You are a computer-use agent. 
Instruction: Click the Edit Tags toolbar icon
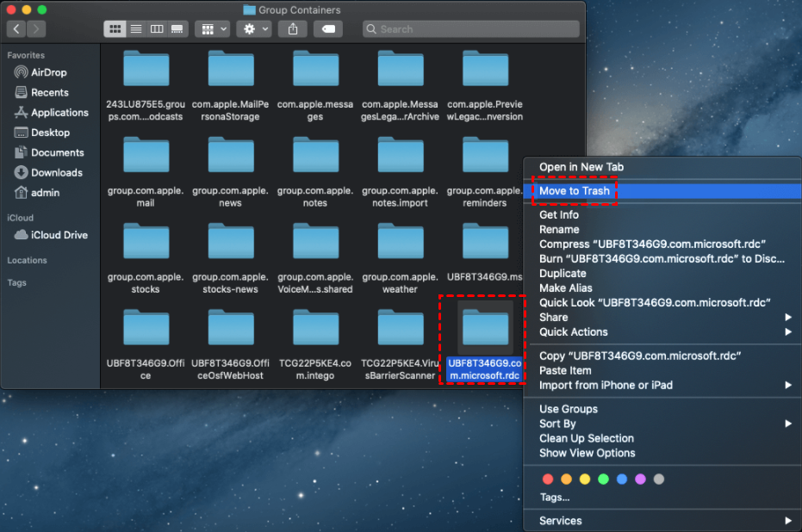(329, 29)
